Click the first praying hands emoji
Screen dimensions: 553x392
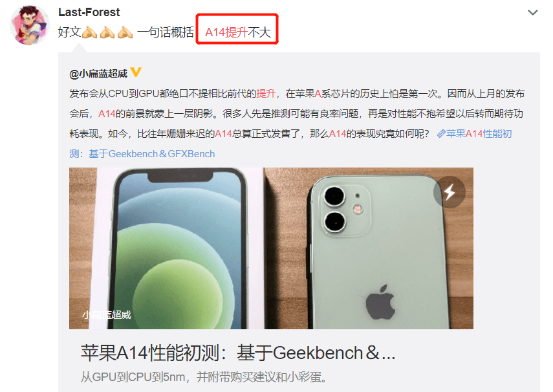click(x=90, y=32)
